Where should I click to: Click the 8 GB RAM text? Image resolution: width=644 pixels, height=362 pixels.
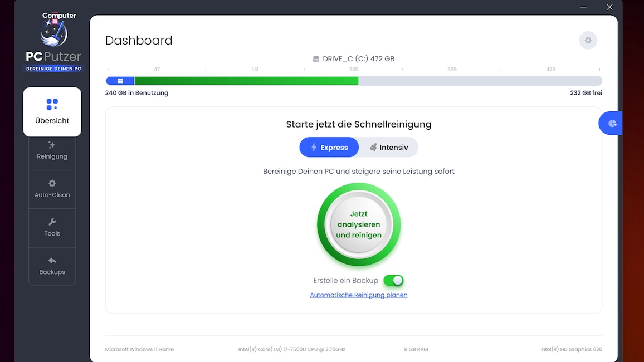pyautogui.click(x=416, y=349)
